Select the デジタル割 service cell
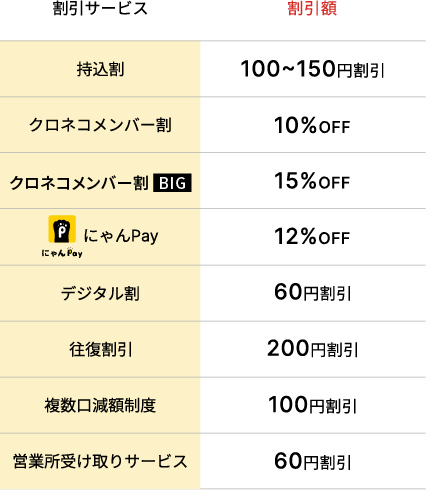Viewport: 426px width, 490px height. 100,293
